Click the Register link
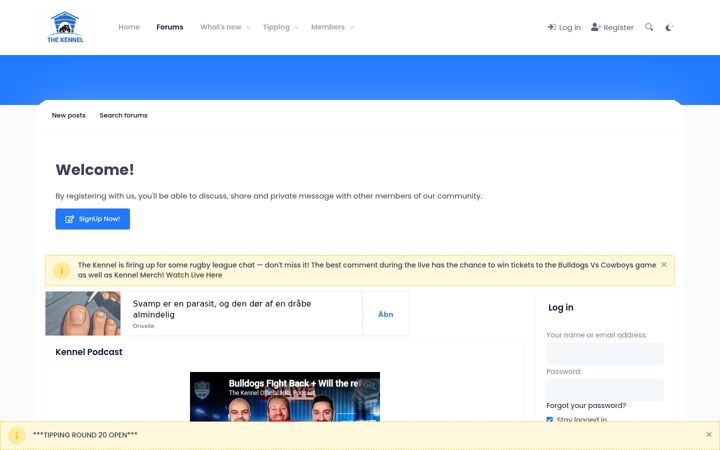Viewport: 720px width, 450px height. 612,27
